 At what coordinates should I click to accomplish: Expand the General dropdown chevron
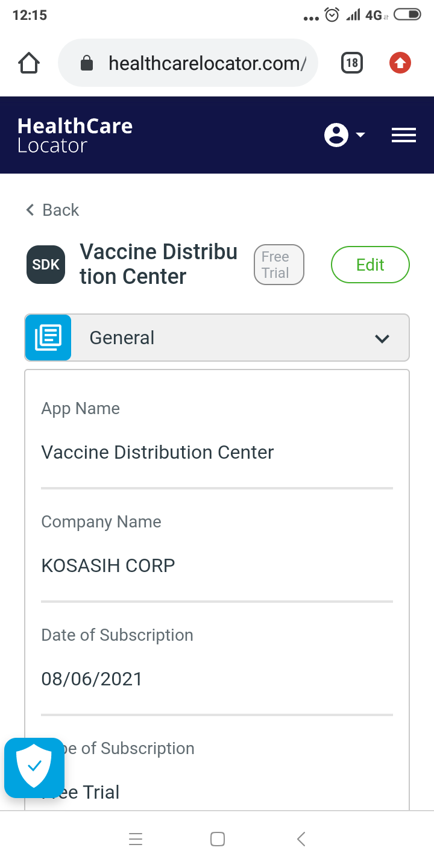coord(382,338)
